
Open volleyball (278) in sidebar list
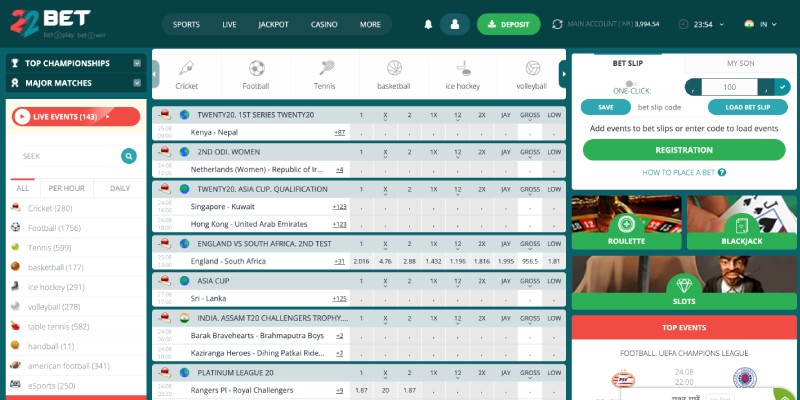click(76, 307)
